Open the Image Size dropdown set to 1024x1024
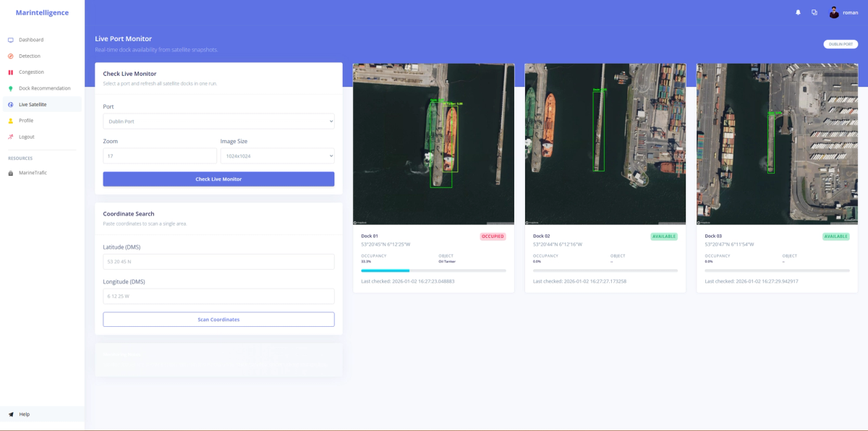The image size is (868, 431). point(277,155)
